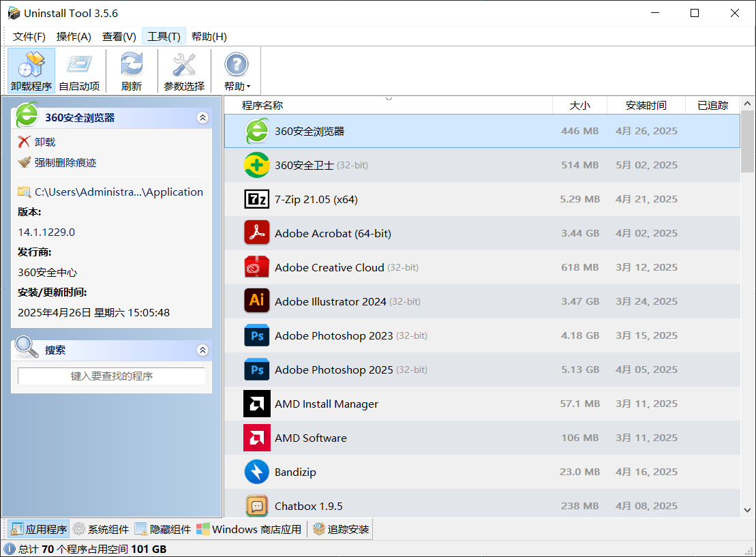Open the 卸载程序 uninstaller toolbar button

[x=31, y=70]
